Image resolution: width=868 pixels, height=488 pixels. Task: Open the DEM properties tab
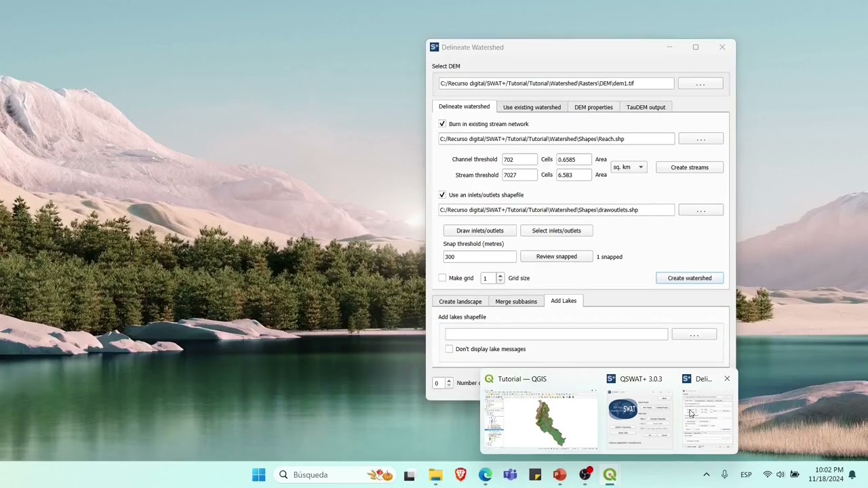tap(593, 107)
